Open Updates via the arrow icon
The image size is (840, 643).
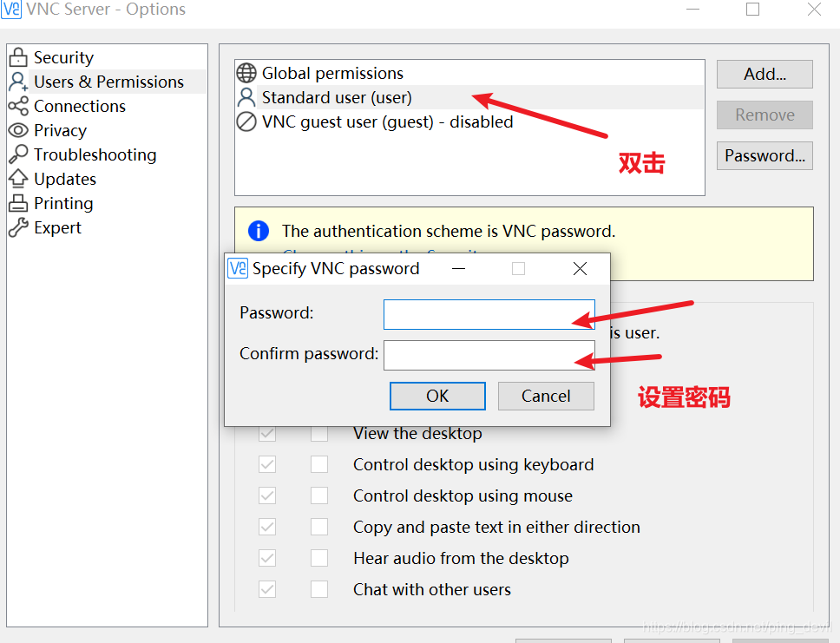pos(18,179)
